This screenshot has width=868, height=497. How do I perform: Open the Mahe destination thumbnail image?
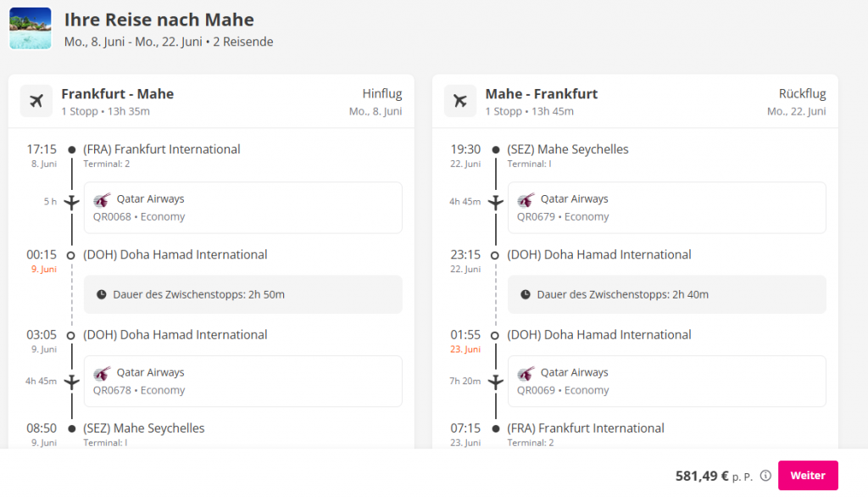pos(31,29)
